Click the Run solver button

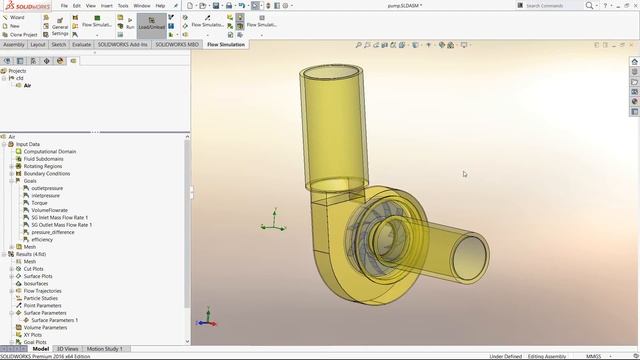(130, 24)
